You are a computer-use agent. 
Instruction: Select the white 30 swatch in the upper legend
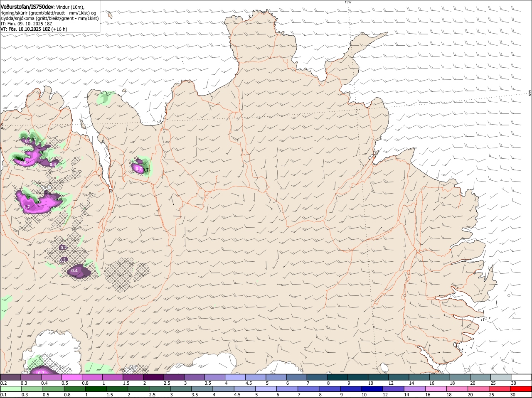pyautogui.click(x=521, y=377)
